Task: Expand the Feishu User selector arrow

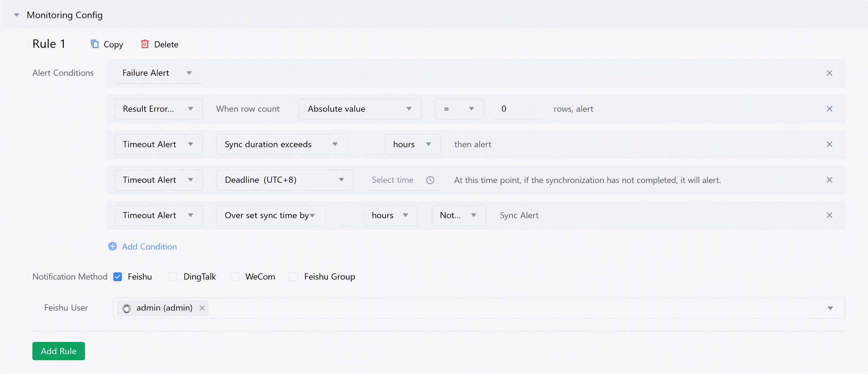Action: click(x=830, y=308)
